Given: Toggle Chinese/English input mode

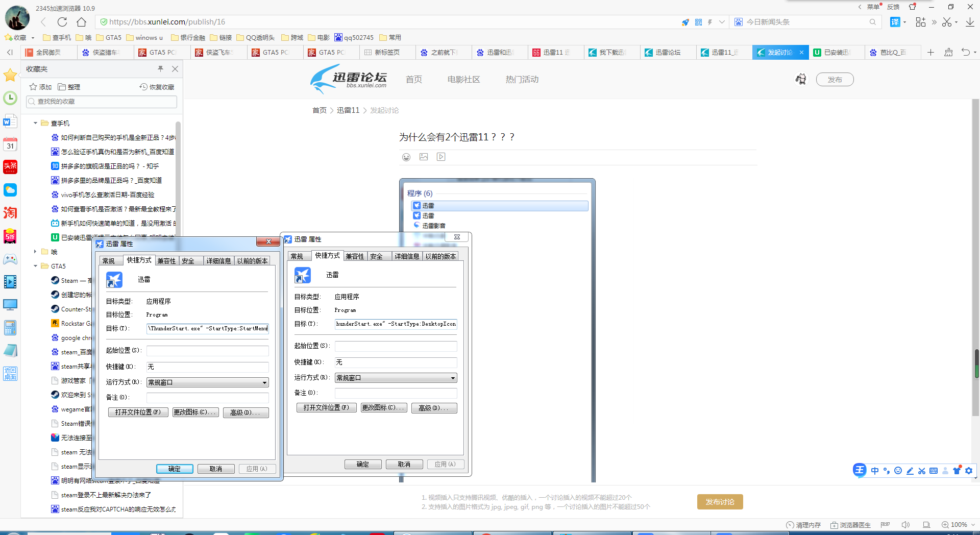Looking at the screenshot, I should tap(875, 471).
